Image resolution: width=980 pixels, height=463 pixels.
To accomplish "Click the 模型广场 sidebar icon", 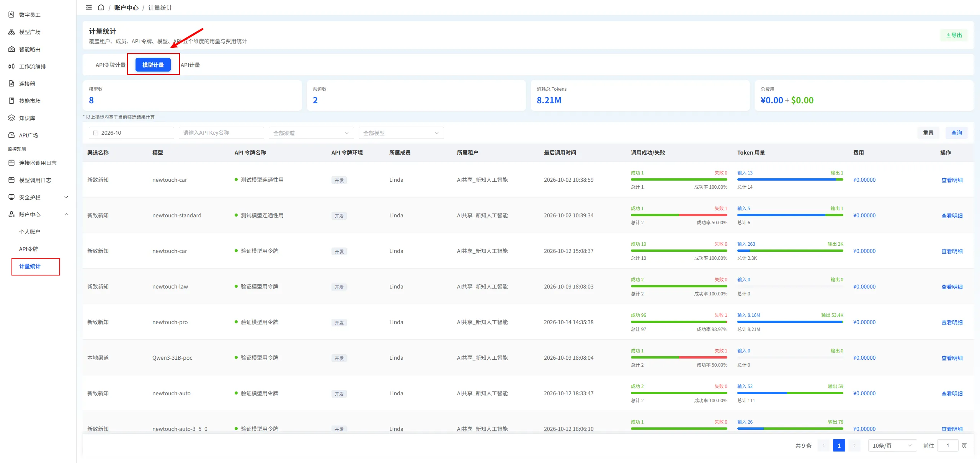I will pyautogui.click(x=11, y=32).
